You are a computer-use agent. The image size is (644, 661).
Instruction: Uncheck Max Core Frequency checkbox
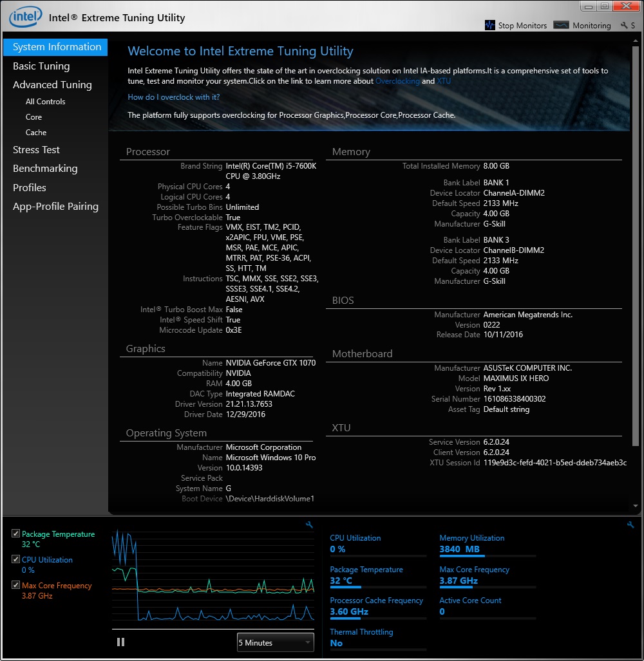[x=15, y=585]
